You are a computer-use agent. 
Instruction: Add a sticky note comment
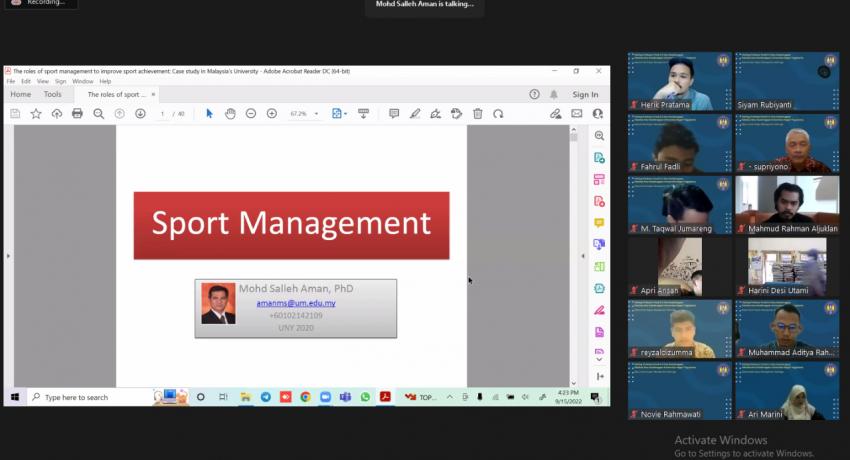click(394, 113)
